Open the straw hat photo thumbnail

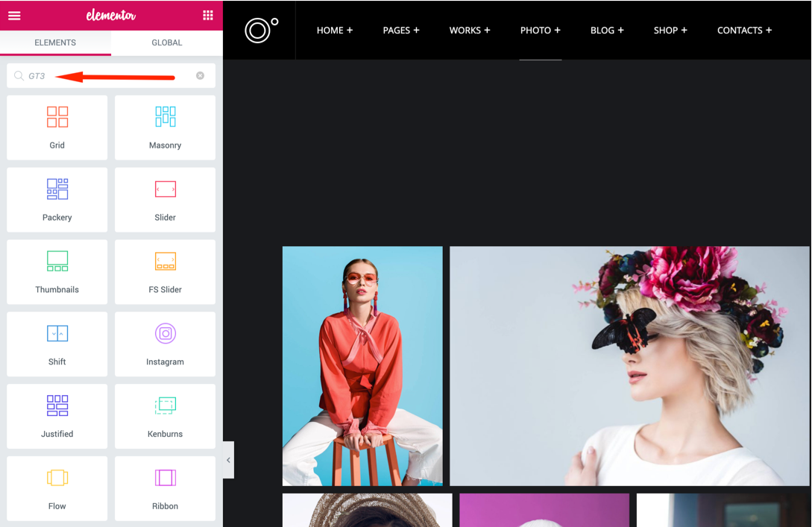(x=367, y=510)
